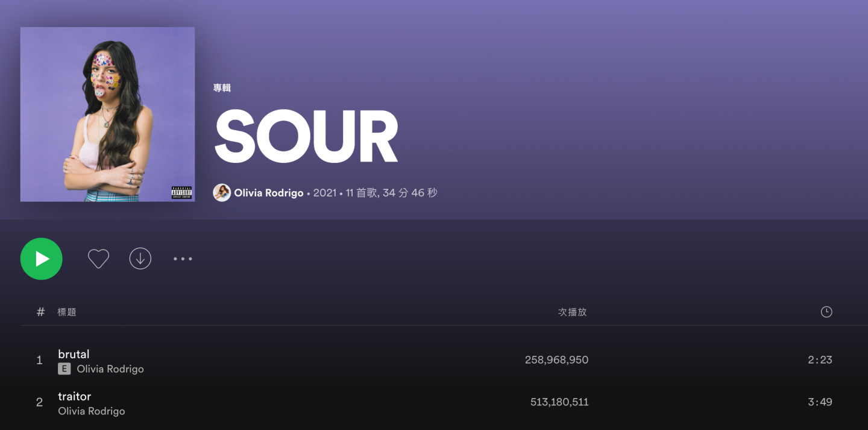The width and height of the screenshot is (868, 430).
Task: Click Olivia Rodrigo's artist avatar
Action: pos(222,192)
